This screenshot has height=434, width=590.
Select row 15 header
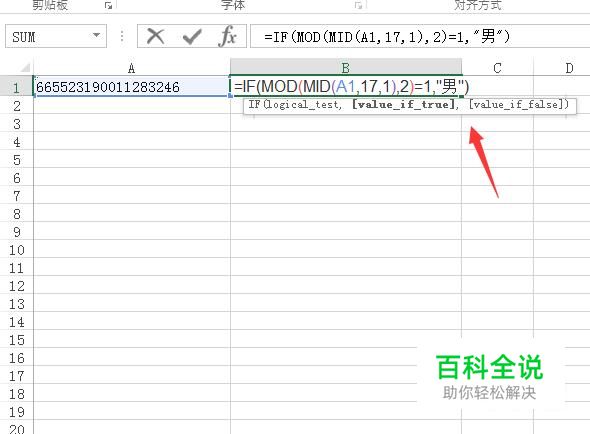[17, 340]
